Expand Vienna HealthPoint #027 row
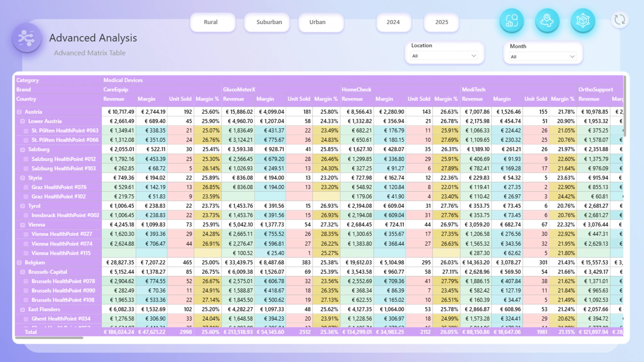Image resolution: width=644 pixels, height=362 pixels. [x=26, y=234]
